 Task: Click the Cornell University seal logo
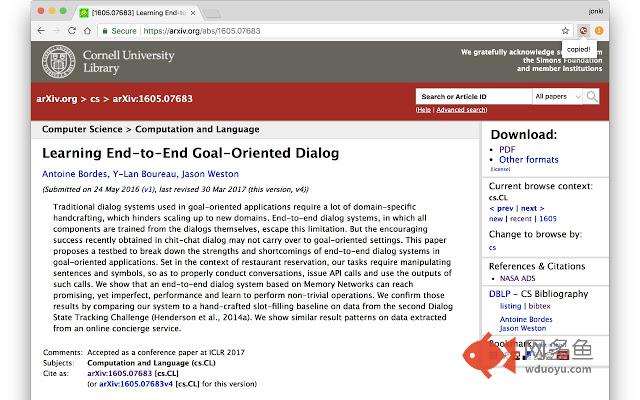click(59, 62)
